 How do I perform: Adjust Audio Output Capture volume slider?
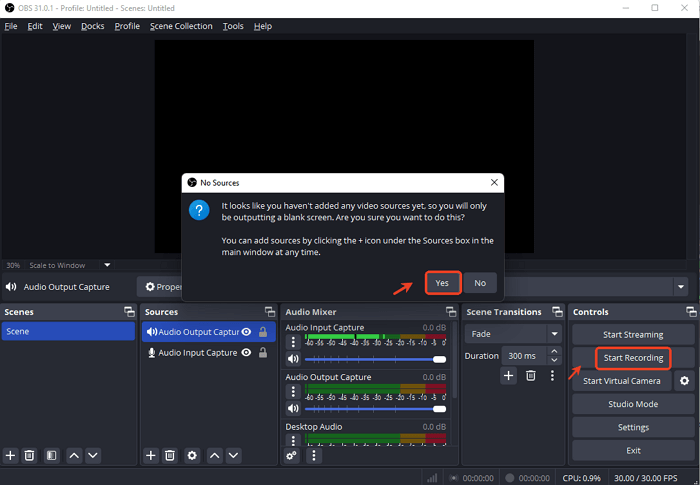pos(375,409)
